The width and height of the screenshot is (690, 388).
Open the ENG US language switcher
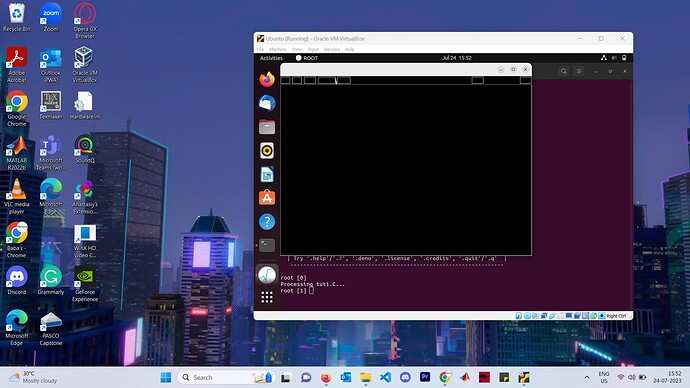[x=604, y=377]
